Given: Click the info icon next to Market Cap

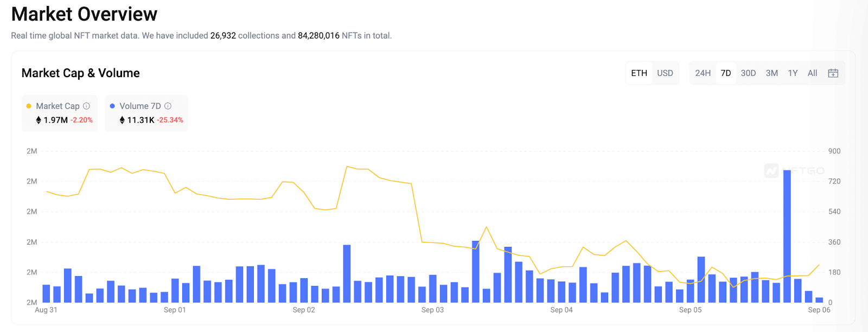Looking at the screenshot, I should (86, 106).
